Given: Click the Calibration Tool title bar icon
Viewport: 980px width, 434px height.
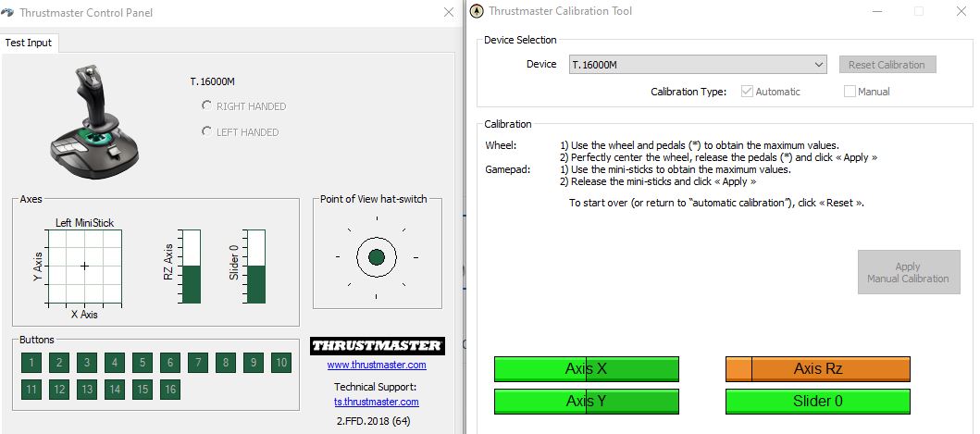Looking at the screenshot, I should [x=477, y=11].
